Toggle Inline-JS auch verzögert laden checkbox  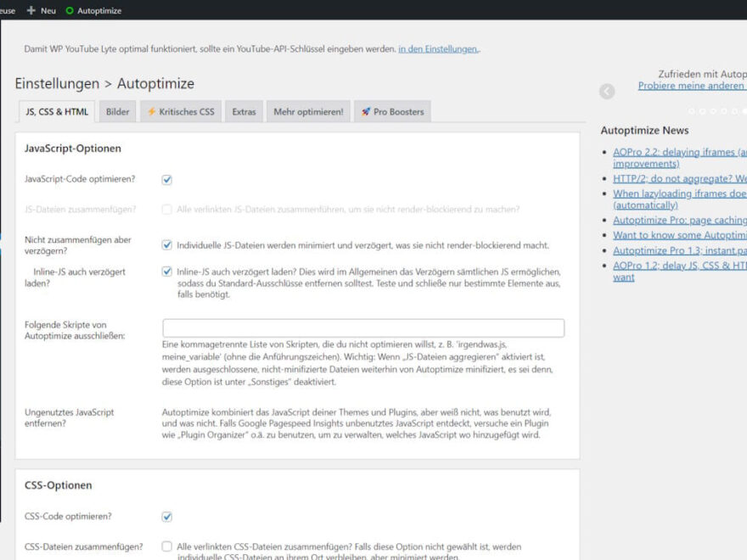166,272
